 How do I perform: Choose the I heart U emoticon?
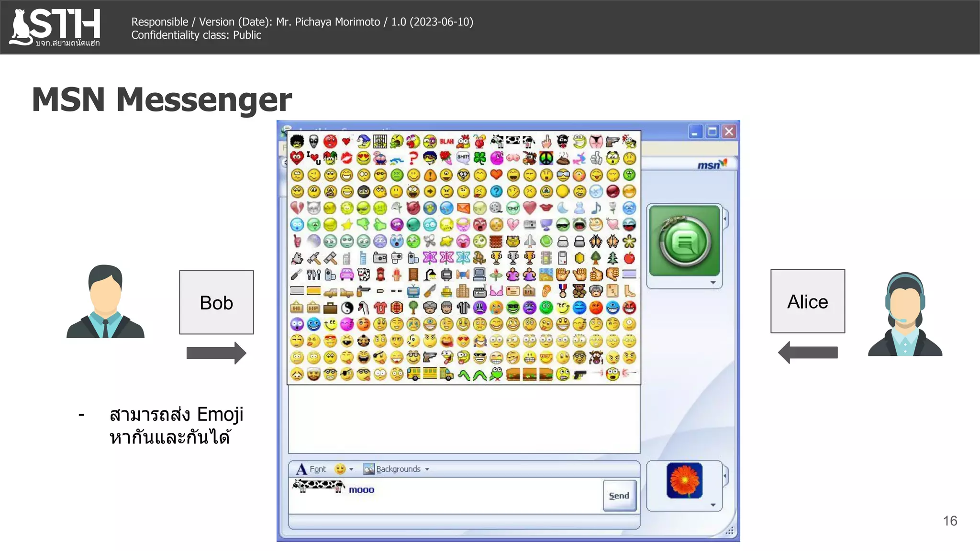click(x=313, y=158)
